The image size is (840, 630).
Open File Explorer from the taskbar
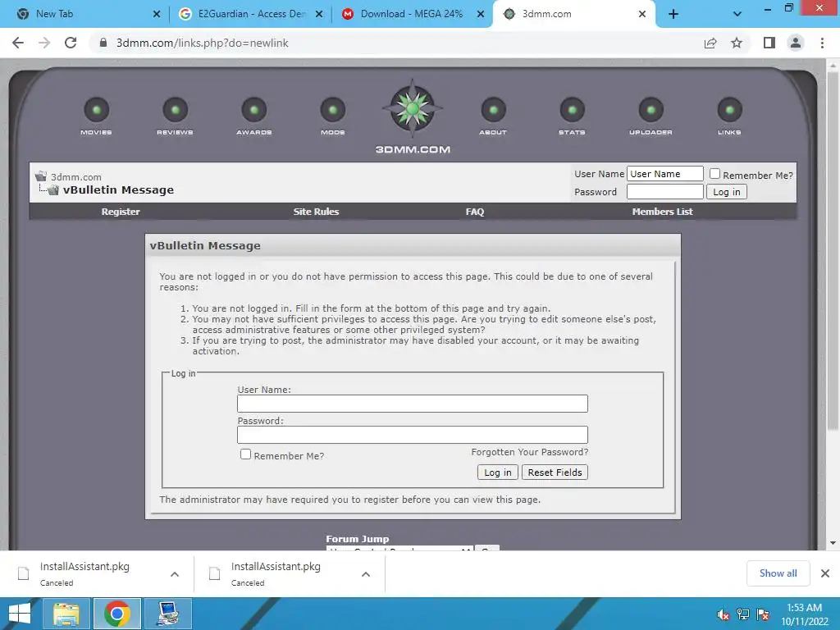point(66,614)
